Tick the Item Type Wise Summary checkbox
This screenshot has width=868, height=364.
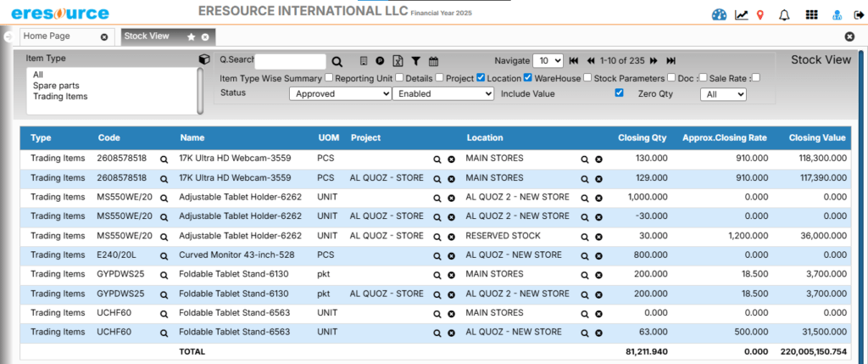pyautogui.click(x=329, y=77)
